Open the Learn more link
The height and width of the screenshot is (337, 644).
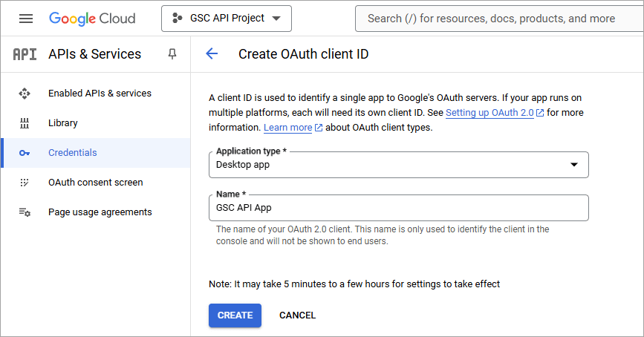click(288, 128)
